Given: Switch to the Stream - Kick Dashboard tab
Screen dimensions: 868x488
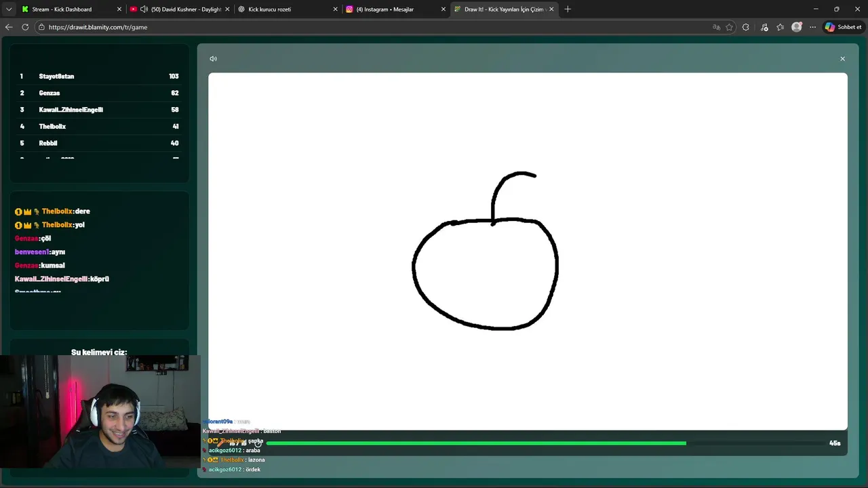Looking at the screenshot, I should point(71,9).
